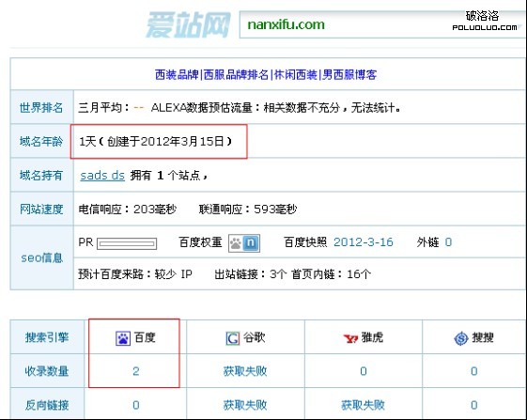Open the 外链 count 0 link
Screen dimensions: 527x420
tap(448, 242)
